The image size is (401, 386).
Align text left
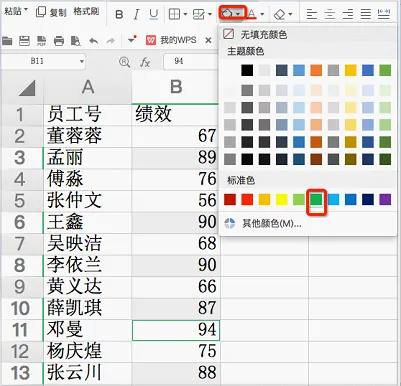[x=312, y=14]
